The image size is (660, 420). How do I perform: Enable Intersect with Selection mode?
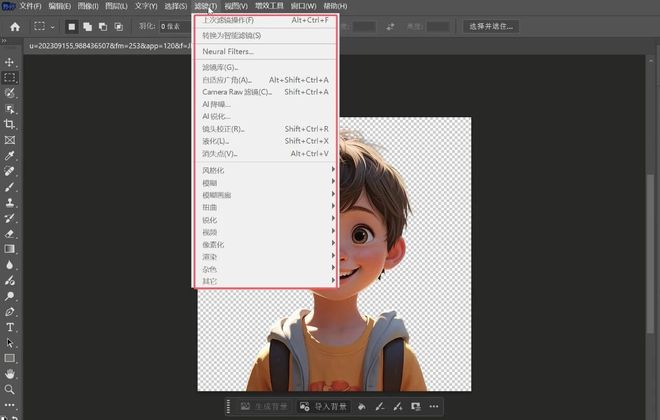(x=119, y=27)
